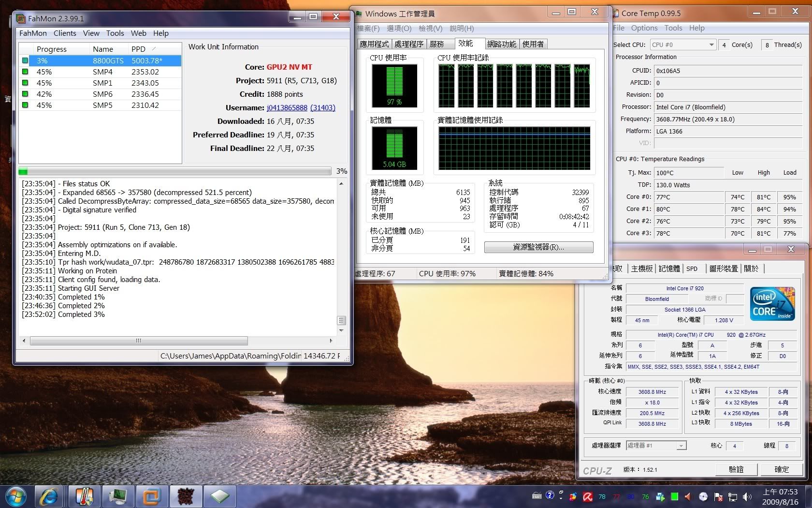Image resolution: width=812 pixels, height=508 pixels.
Task: Click the Windows Start orb
Action: [15, 496]
